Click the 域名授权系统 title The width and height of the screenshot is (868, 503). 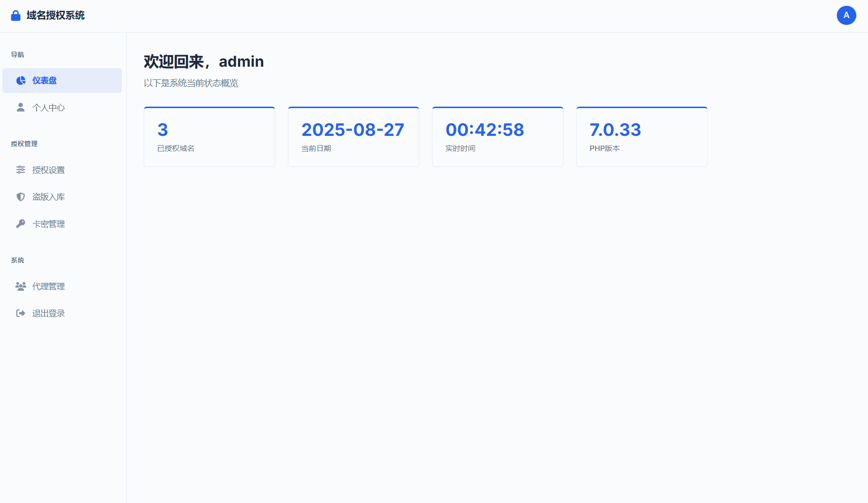56,16
